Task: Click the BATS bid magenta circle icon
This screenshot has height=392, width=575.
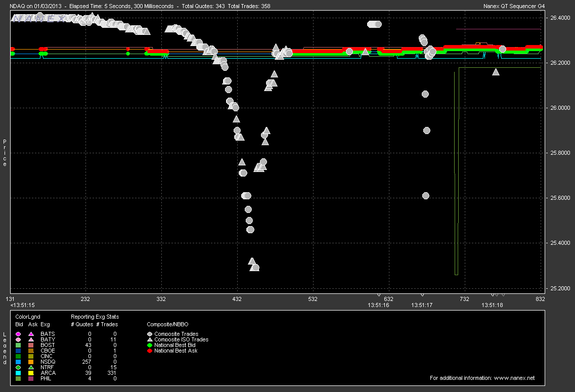Action: 19,334
